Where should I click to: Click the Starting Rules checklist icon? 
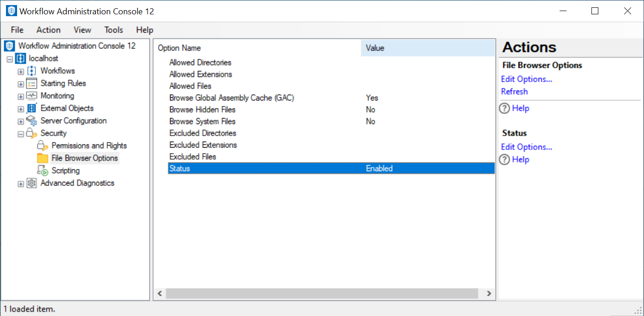pyautogui.click(x=31, y=83)
